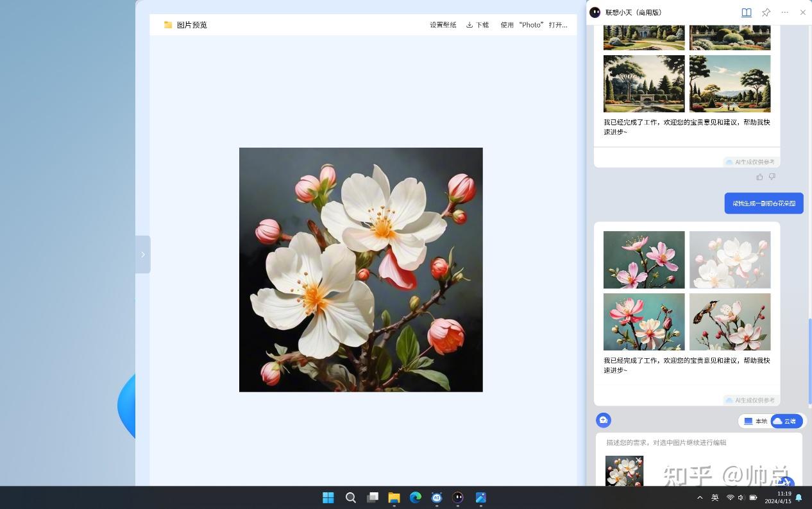
Task: Expand hidden icons in the system tray
Action: click(x=699, y=497)
